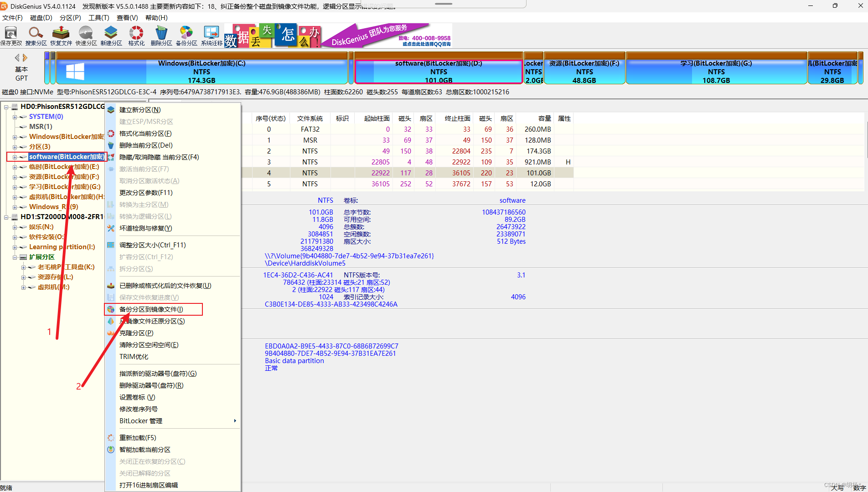Click icon beside 格式化当前分区 menu entry

tap(111, 133)
